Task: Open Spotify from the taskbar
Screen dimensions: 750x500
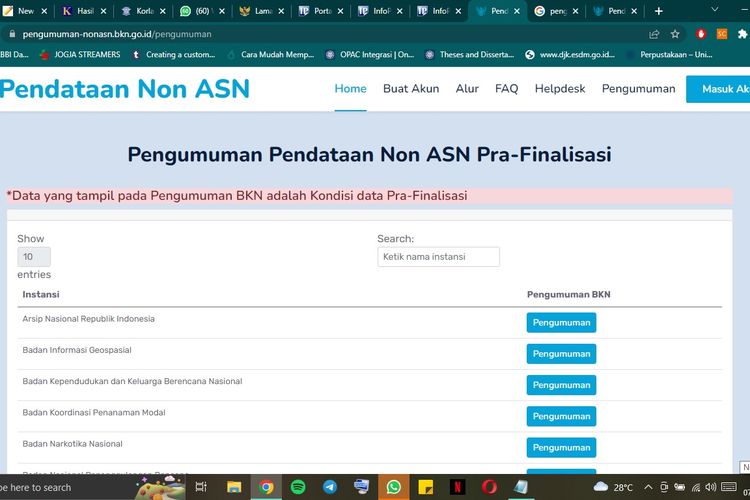Action: 298,487
